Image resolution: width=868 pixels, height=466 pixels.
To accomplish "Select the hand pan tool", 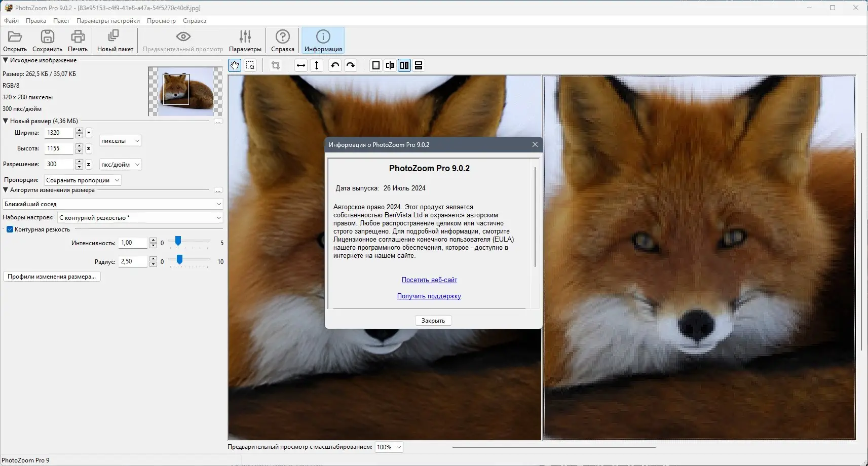I will [235, 65].
